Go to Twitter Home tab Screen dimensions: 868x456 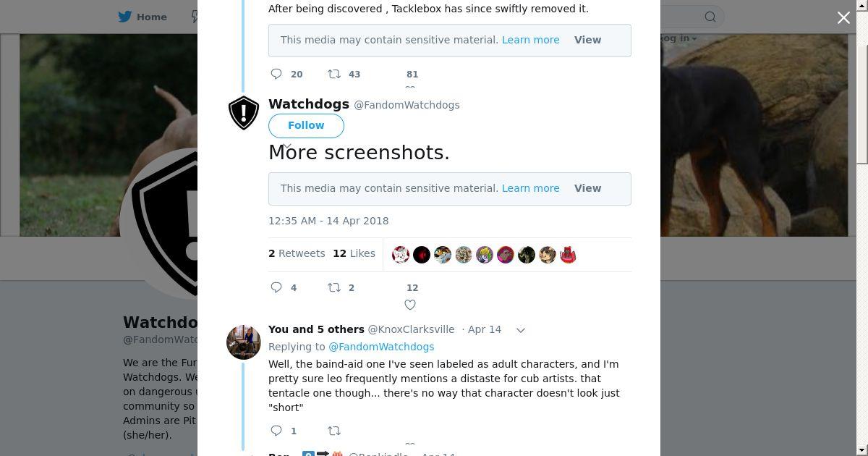(142, 17)
